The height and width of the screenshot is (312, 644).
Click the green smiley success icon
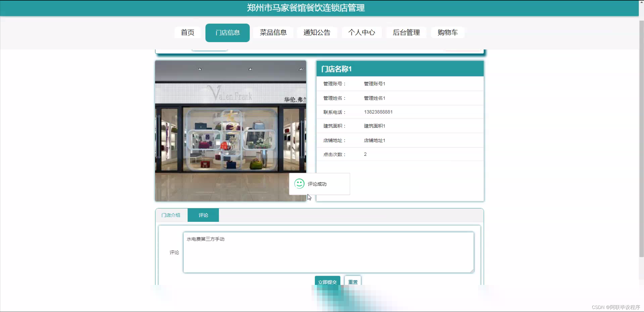pyautogui.click(x=299, y=184)
